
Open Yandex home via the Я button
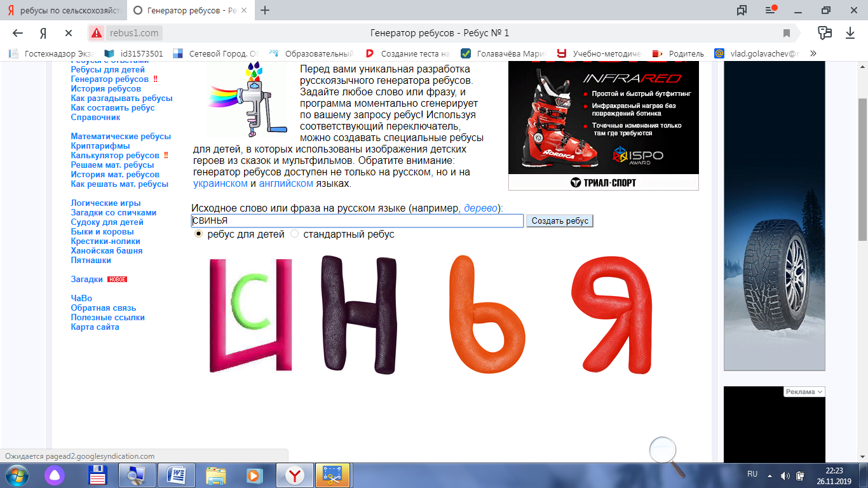[43, 33]
